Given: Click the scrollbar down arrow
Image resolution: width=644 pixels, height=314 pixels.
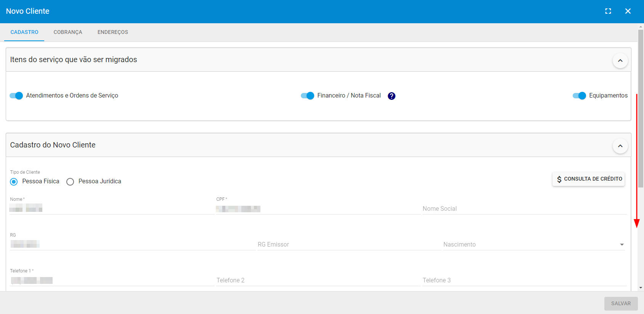Looking at the screenshot, I should [641, 288].
